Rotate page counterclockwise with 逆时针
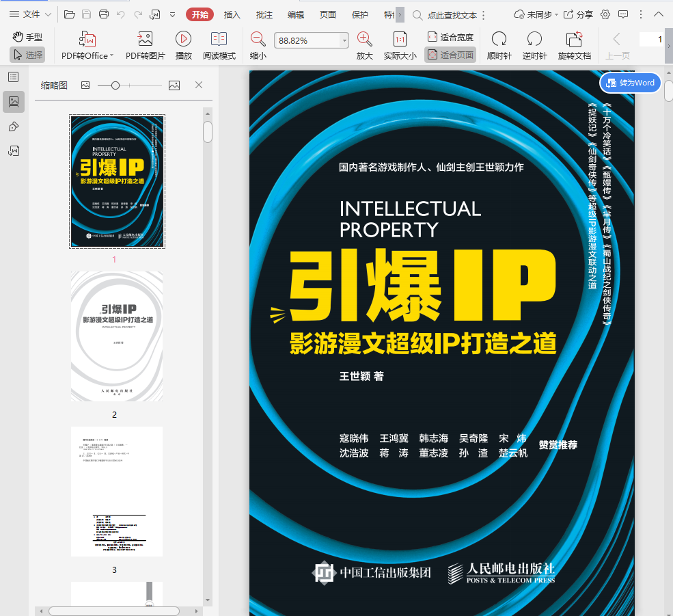Image resolution: width=673 pixels, height=616 pixels. [x=534, y=40]
